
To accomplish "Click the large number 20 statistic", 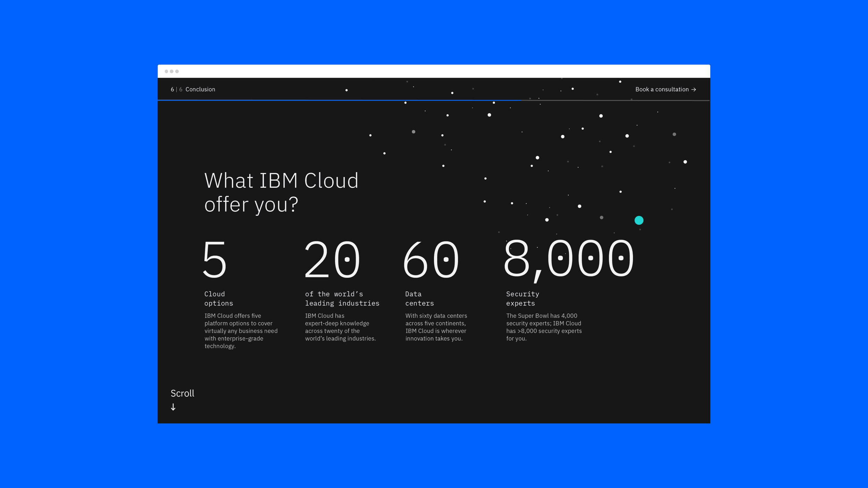I will click(x=332, y=259).
